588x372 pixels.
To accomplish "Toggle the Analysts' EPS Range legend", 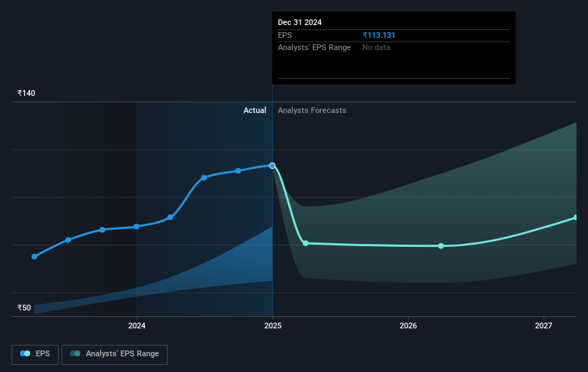I will coord(115,354).
